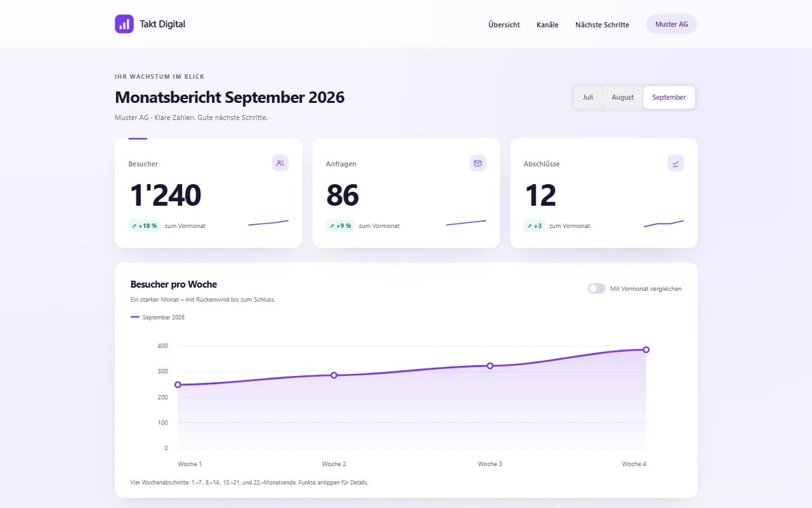The height and width of the screenshot is (508, 812).
Task: Click the +3 trend badge
Action: click(534, 225)
